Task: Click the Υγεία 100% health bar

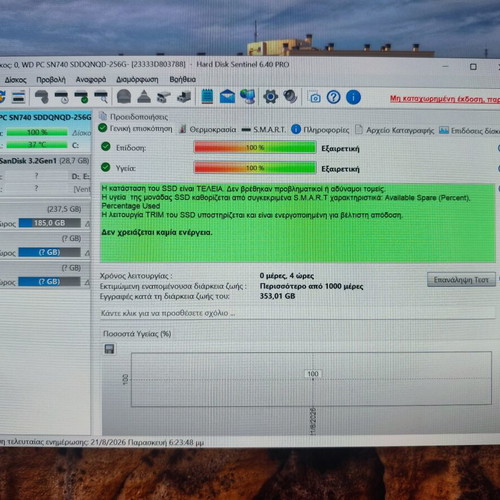Action: pos(255,168)
